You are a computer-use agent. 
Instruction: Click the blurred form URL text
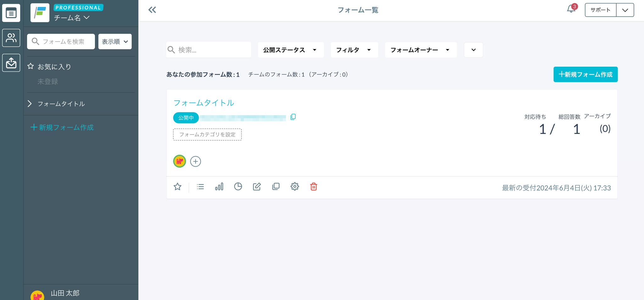[243, 118]
